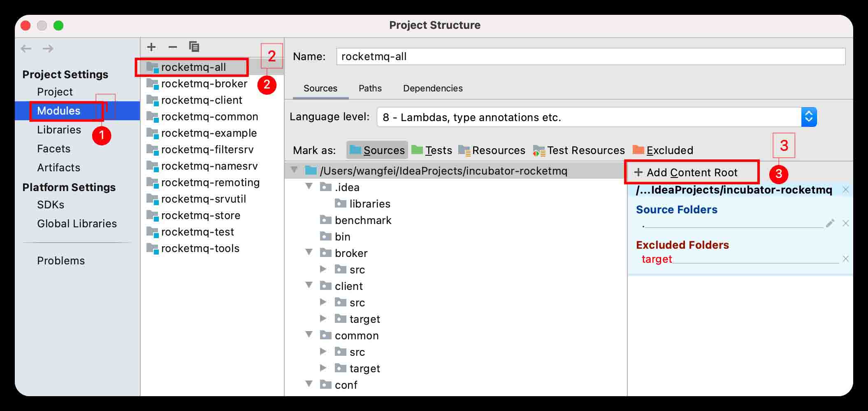Collapse the common folder
This screenshot has width=868, height=411.
coord(309,334)
